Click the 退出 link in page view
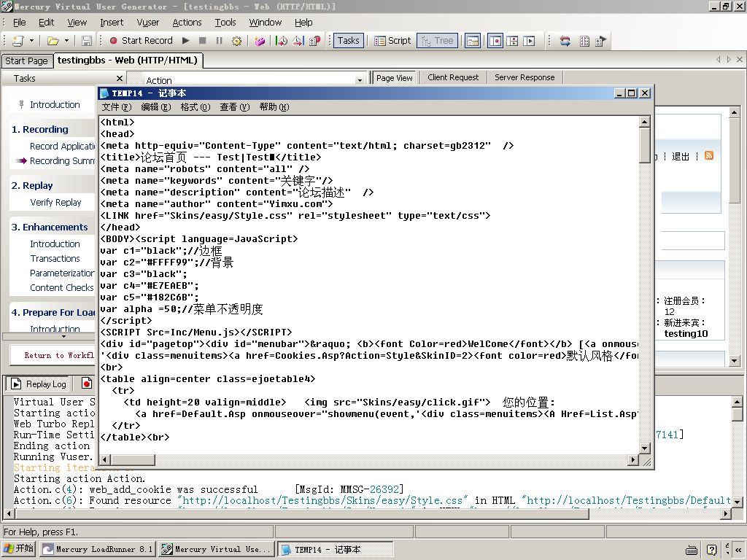 coord(681,157)
